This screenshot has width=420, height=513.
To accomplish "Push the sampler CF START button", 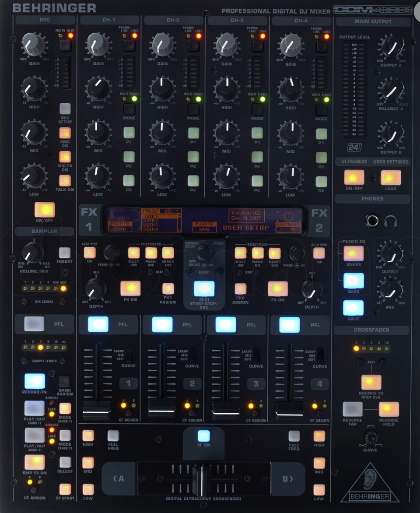I will click(x=65, y=489).
